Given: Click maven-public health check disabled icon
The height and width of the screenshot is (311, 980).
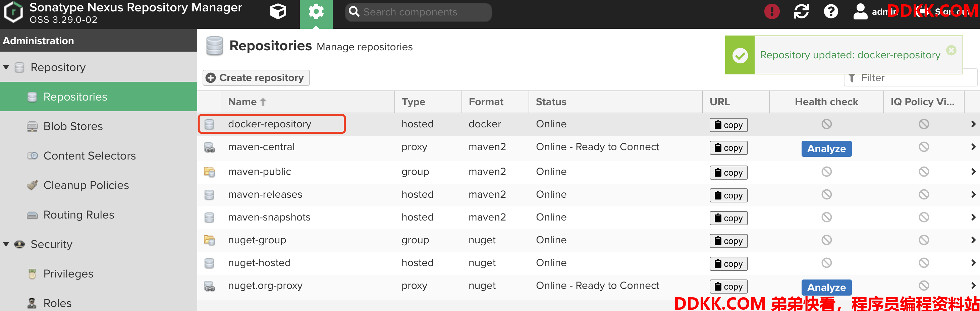Looking at the screenshot, I should click(826, 172).
